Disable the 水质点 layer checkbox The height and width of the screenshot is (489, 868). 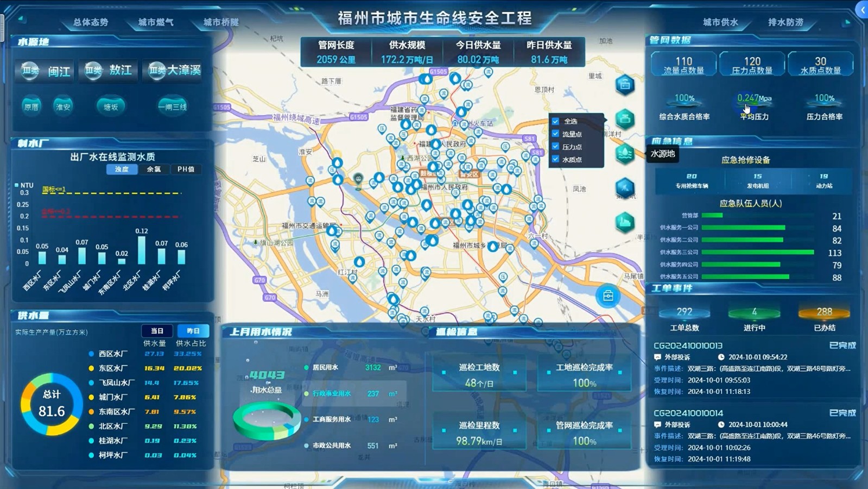tap(555, 159)
